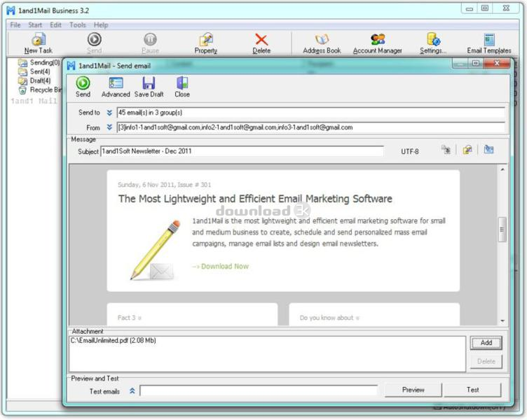Open Email Templates
The image size is (527, 420).
pos(489,43)
